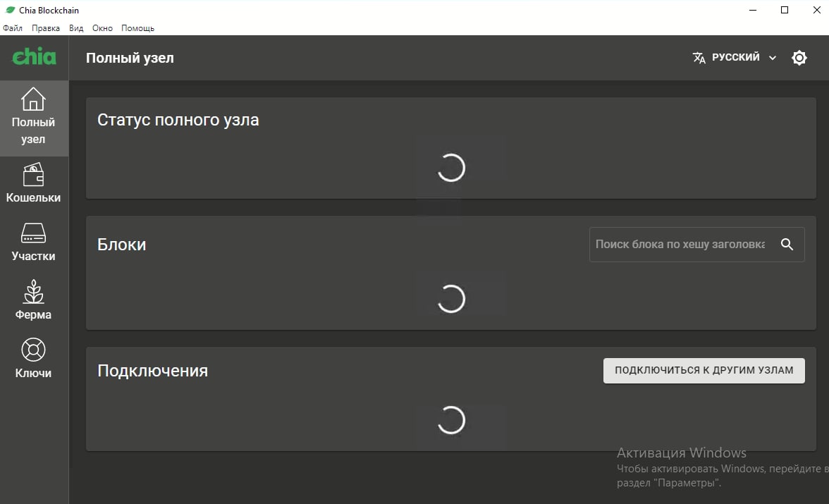Toggle the dark/light theme sun icon

point(799,58)
